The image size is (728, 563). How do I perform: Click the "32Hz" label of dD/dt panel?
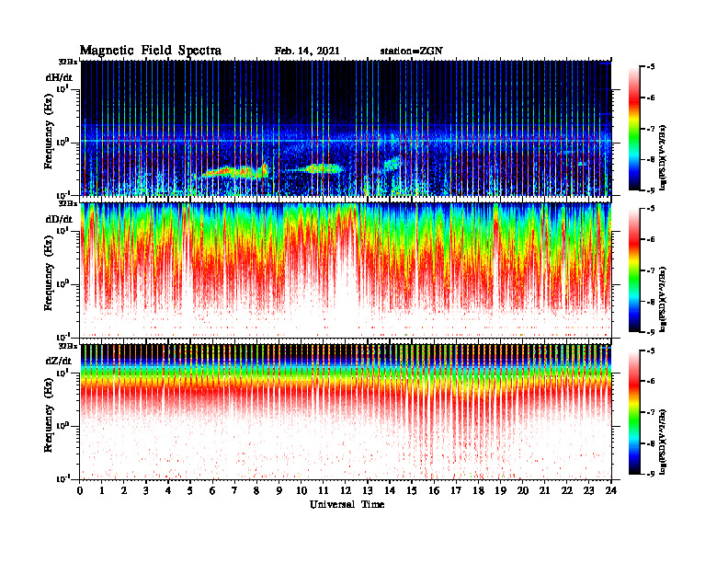(x=68, y=203)
